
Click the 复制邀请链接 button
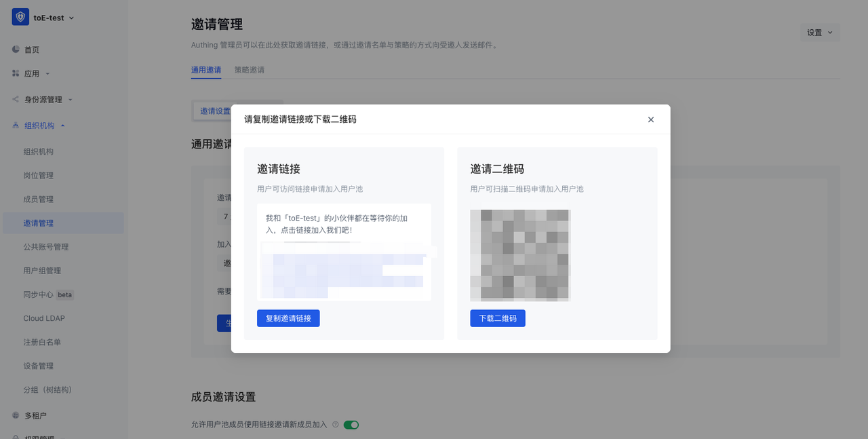pos(288,318)
